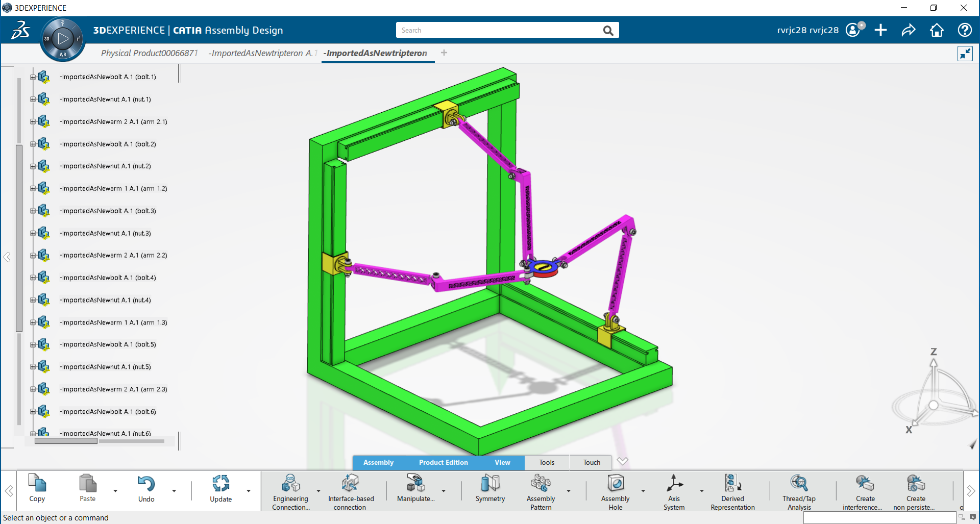980x524 pixels.
Task: Click the Undo icon
Action: [146, 483]
